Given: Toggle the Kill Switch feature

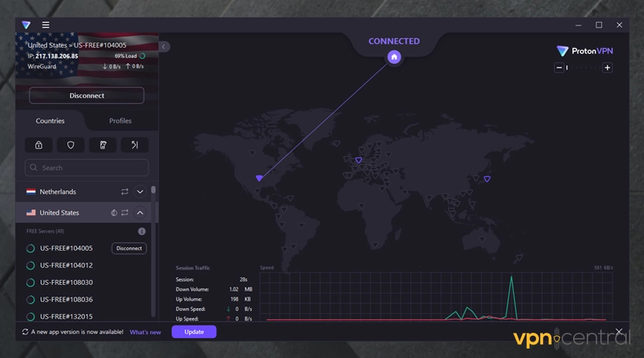Looking at the screenshot, I should (102, 145).
